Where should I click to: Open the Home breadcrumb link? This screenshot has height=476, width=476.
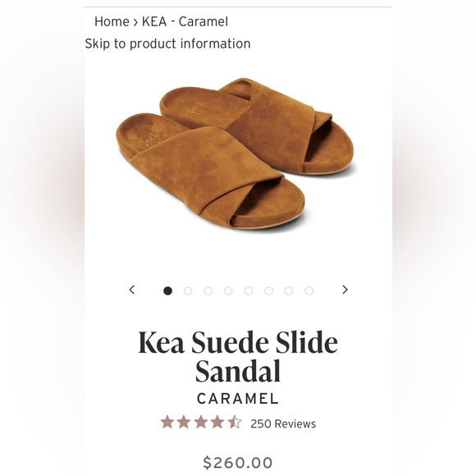click(112, 21)
